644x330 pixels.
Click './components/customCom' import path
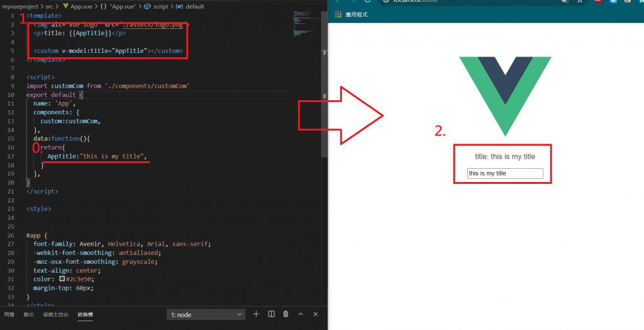(x=147, y=86)
